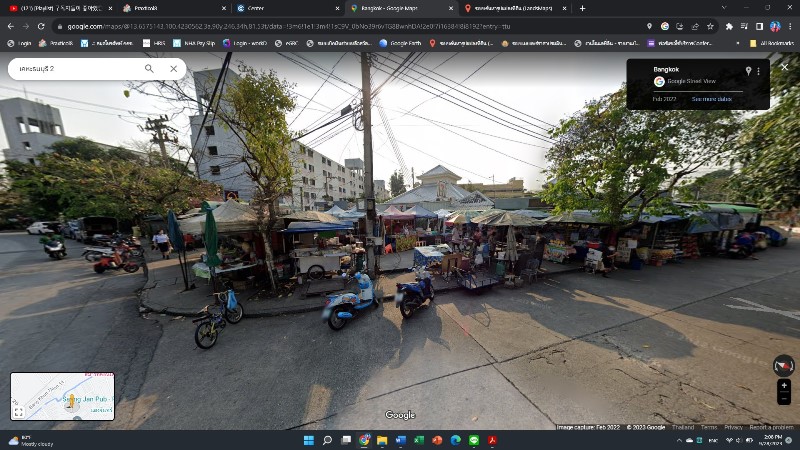Open the Chrome profile avatar
This screenshot has height=450, width=800.
[775, 27]
